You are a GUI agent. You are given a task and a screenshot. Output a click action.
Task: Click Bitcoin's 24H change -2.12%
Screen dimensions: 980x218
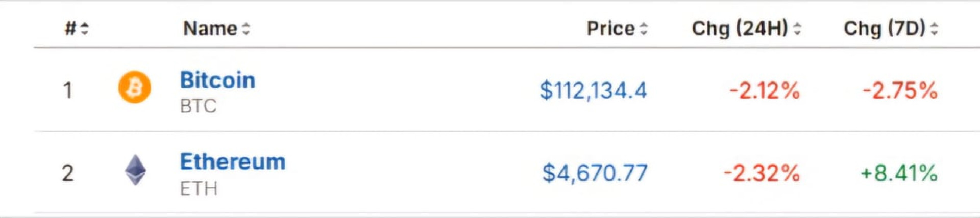764,91
